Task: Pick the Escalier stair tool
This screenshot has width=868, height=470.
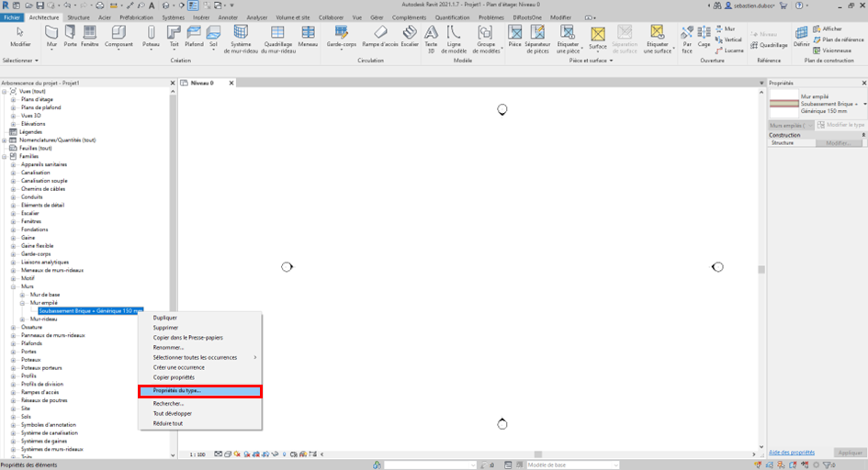Action: (410, 36)
